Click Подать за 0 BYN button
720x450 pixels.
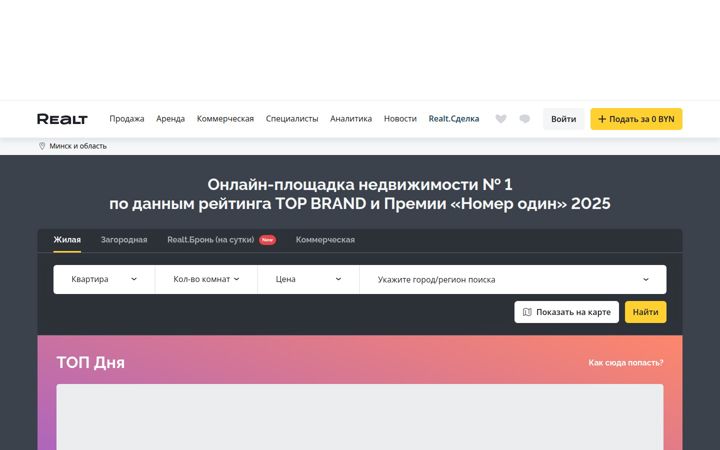(x=636, y=119)
